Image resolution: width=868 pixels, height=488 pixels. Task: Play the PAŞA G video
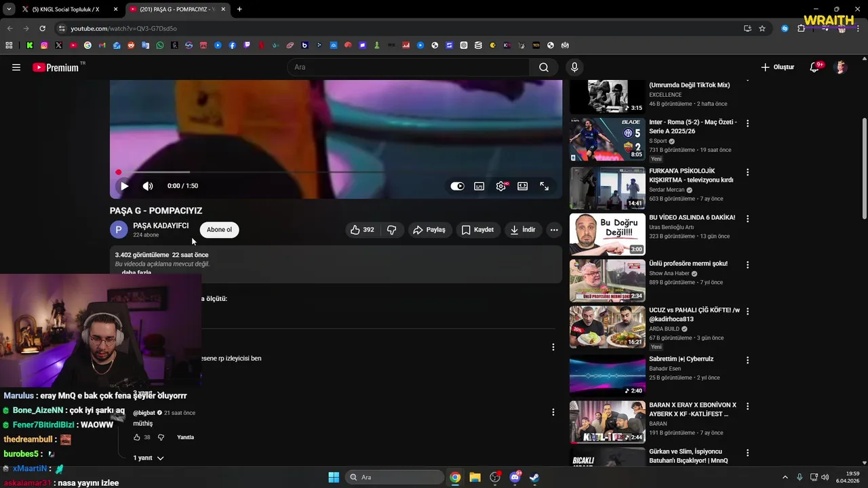pos(124,186)
